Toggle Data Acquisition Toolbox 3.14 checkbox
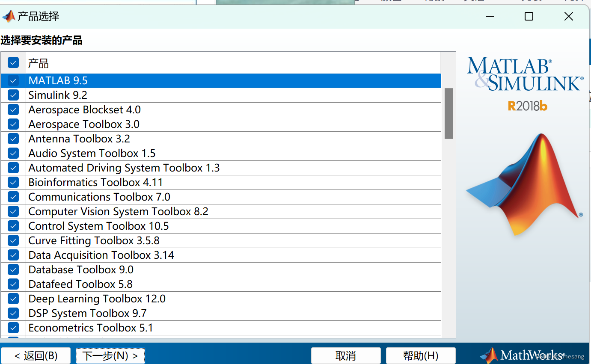This screenshot has width=591, height=364. coord(13,255)
